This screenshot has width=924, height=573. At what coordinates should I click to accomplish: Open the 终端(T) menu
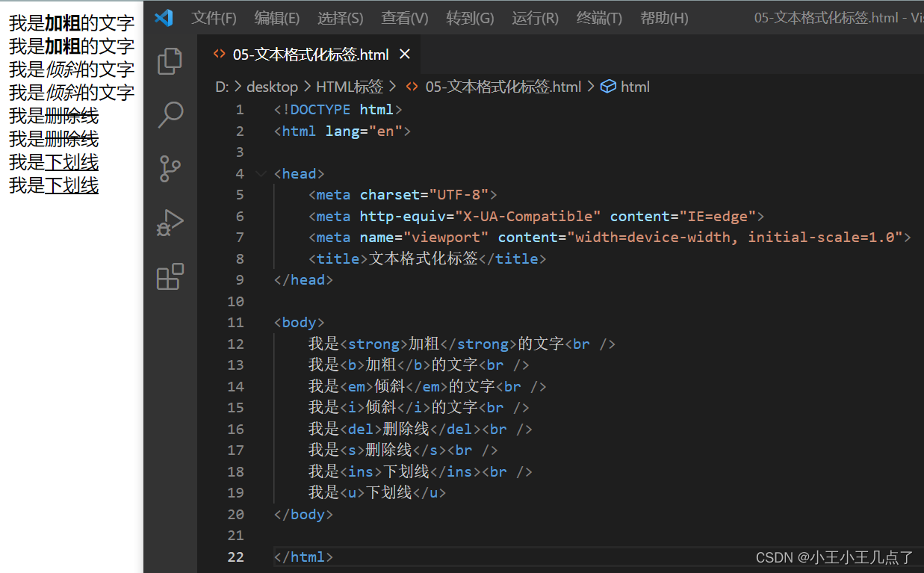click(599, 18)
